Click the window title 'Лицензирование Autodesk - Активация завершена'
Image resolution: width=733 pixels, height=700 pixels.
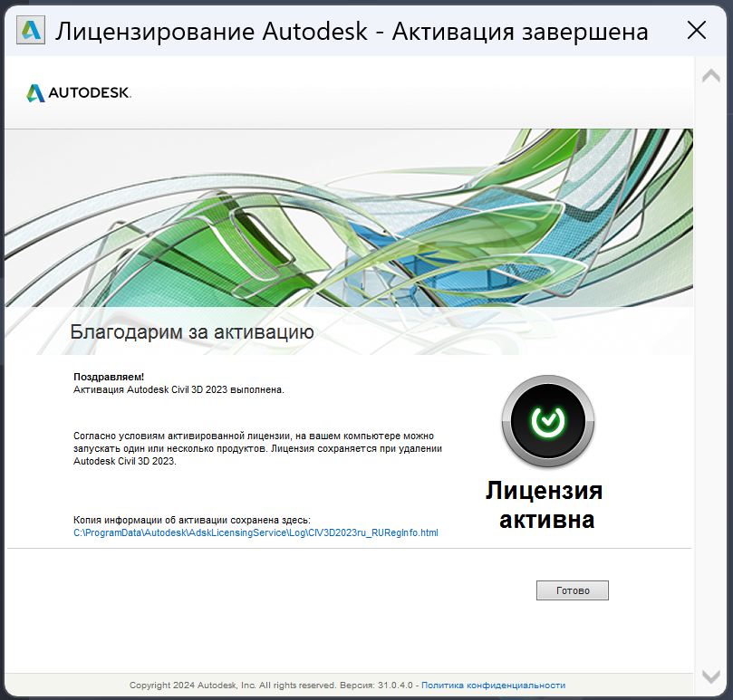pyautogui.click(x=352, y=32)
